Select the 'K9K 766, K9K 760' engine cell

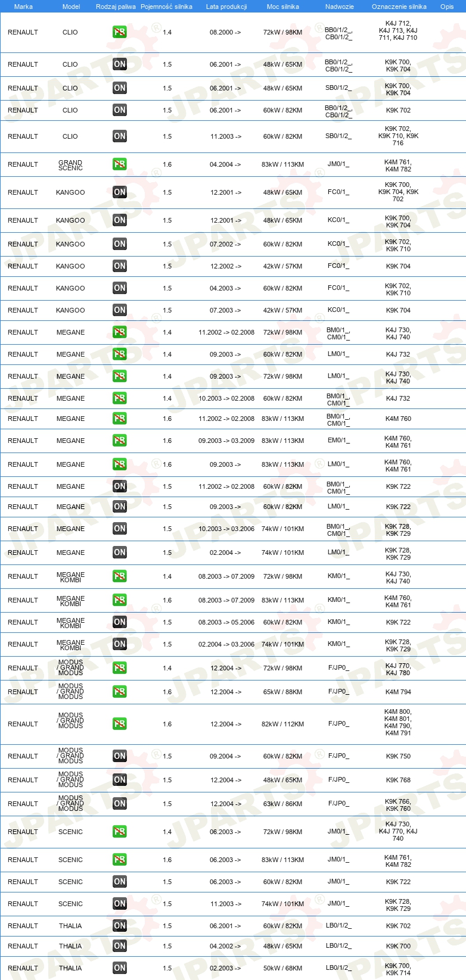(398, 805)
